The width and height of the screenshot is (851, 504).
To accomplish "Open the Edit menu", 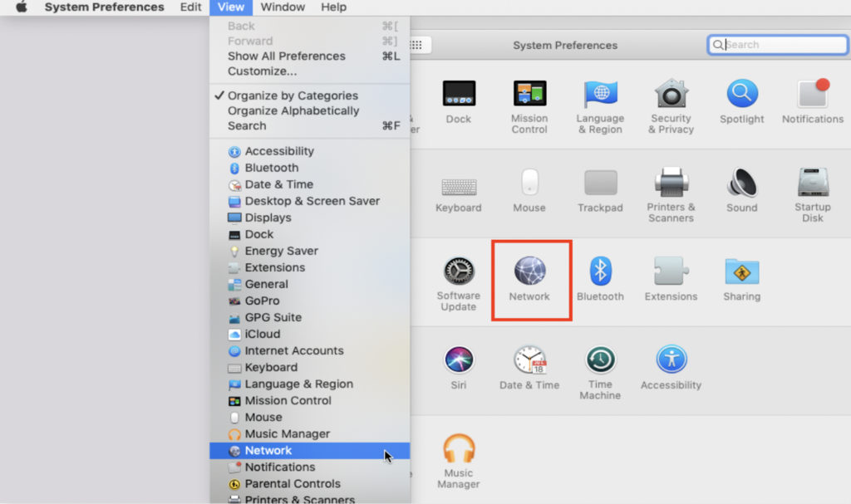I will [x=190, y=7].
